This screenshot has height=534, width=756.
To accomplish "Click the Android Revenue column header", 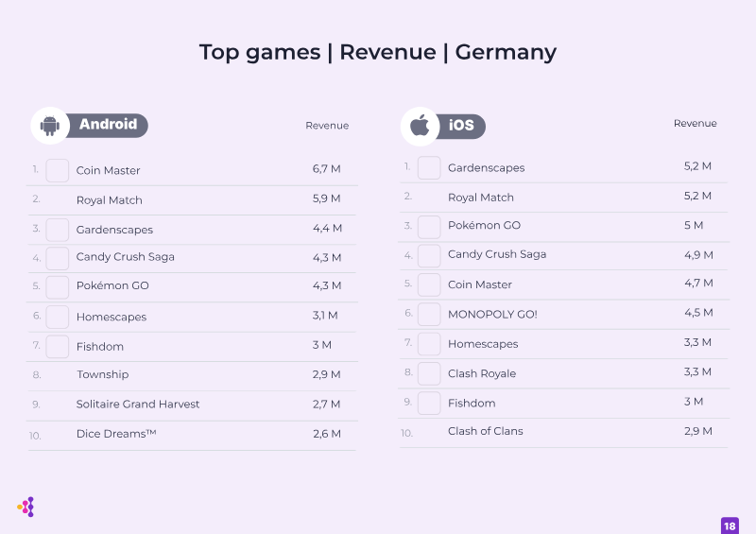I will click(327, 126).
